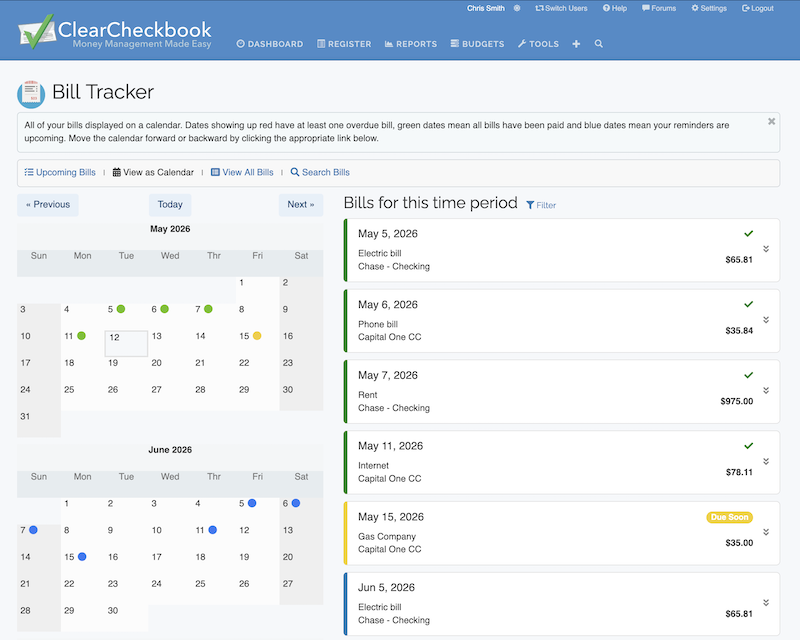800x640 pixels.
Task: Open the Tools menu
Action: pos(538,44)
